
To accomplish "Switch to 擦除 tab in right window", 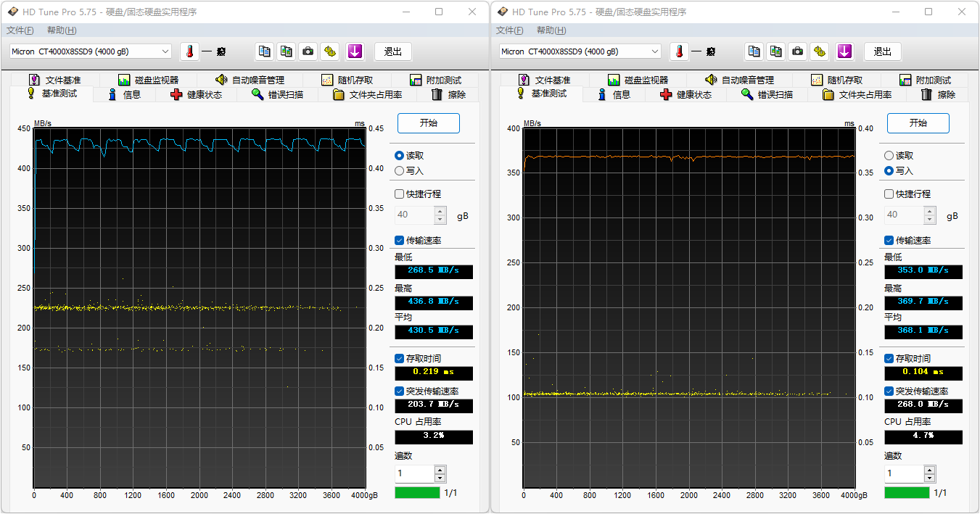I will [x=938, y=95].
